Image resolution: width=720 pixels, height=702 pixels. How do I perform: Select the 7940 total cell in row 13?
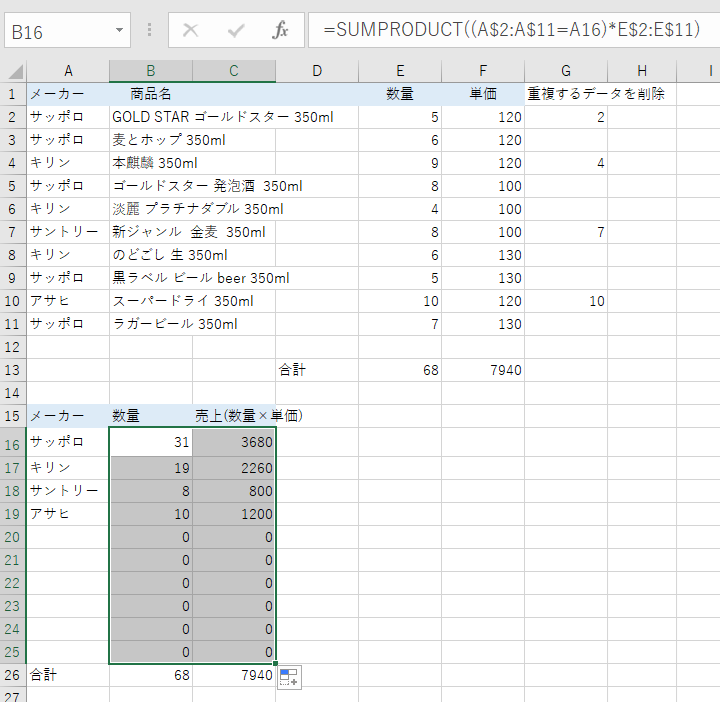click(x=483, y=370)
